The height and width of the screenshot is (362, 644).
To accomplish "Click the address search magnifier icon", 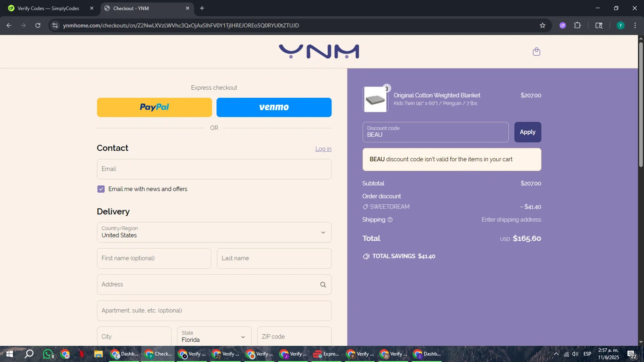I will [x=323, y=284].
